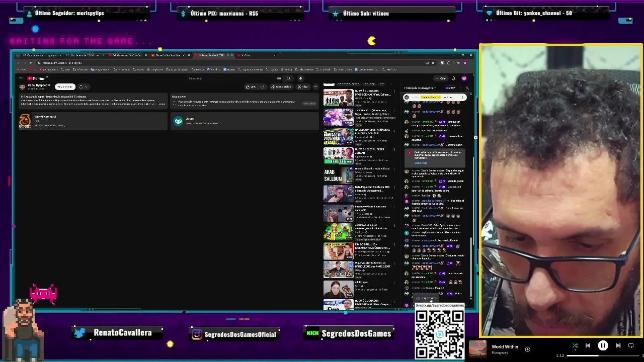The height and width of the screenshot is (362, 644).
Task: Create a clip with Clipe button
Action: 302,86
